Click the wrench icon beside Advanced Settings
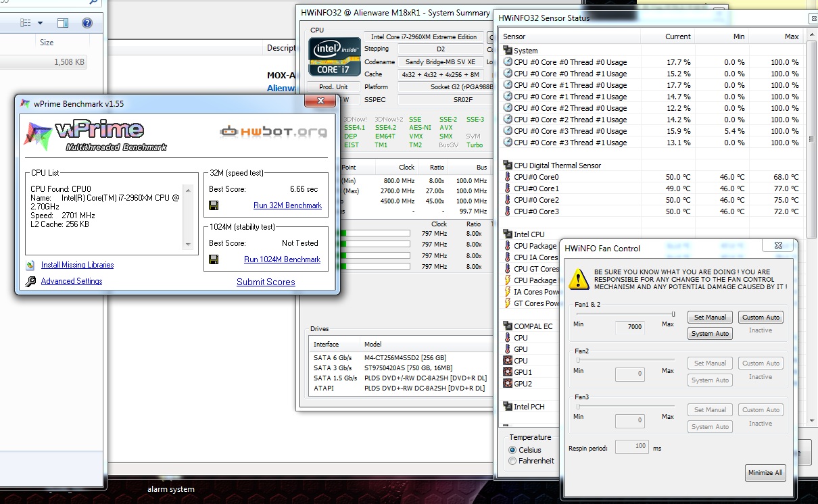Viewport: 818px width, 504px height. [30, 282]
